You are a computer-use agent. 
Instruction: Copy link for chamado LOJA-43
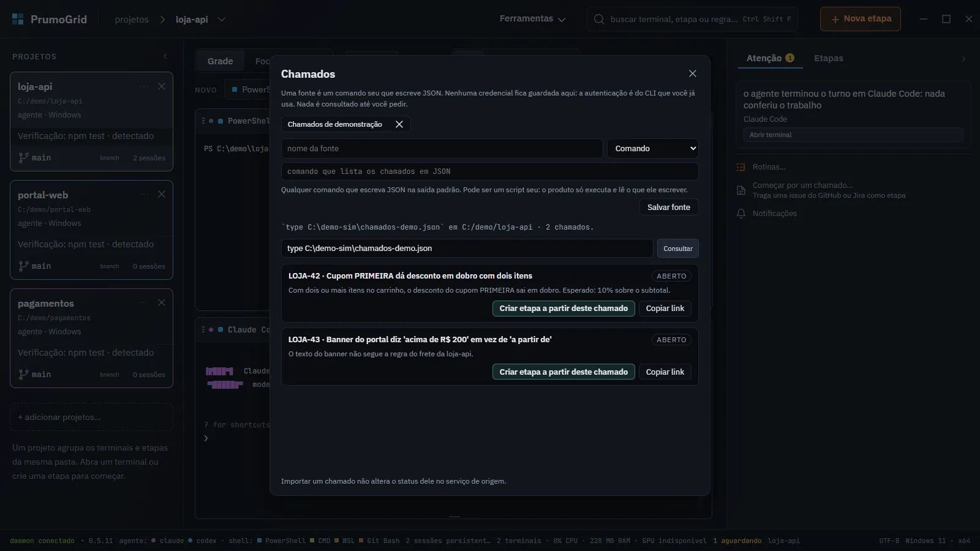pos(665,372)
